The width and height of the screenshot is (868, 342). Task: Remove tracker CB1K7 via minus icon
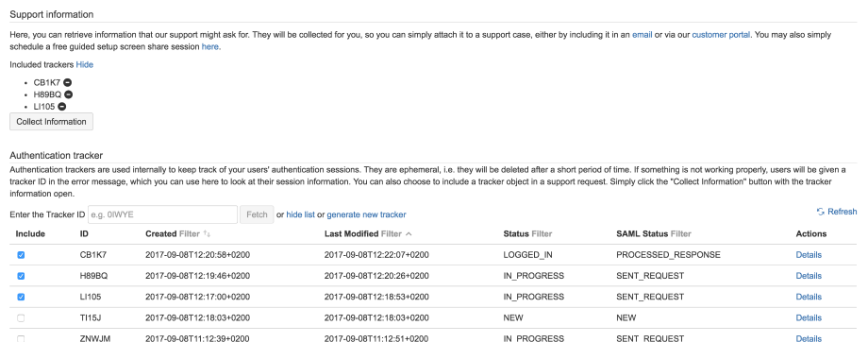click(x=67, y=82)
